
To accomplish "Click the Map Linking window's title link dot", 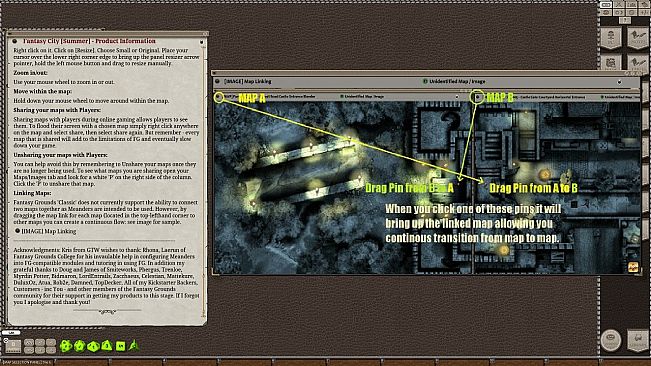I will 218,81.
